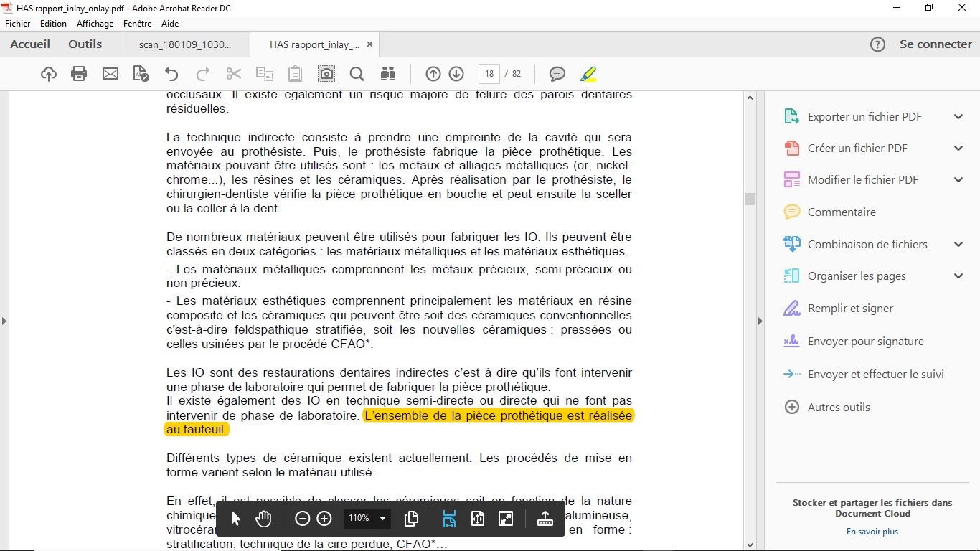Select the highlighter tool
Viewport: 980px width, 551px height.
point(588,74)
